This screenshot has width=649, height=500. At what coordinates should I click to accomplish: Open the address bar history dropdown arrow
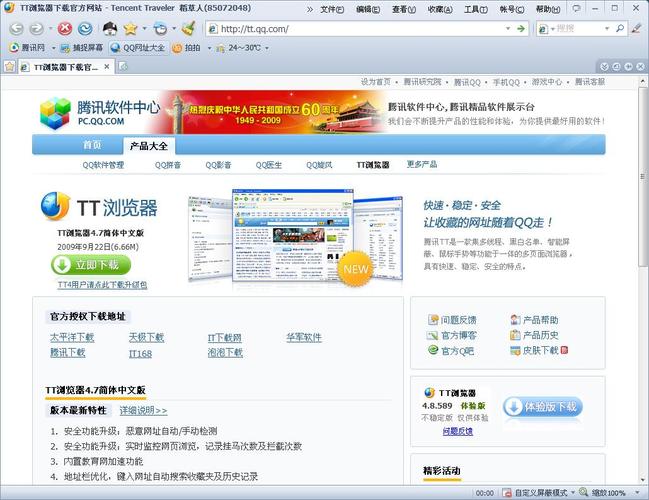tap(507, 29)
